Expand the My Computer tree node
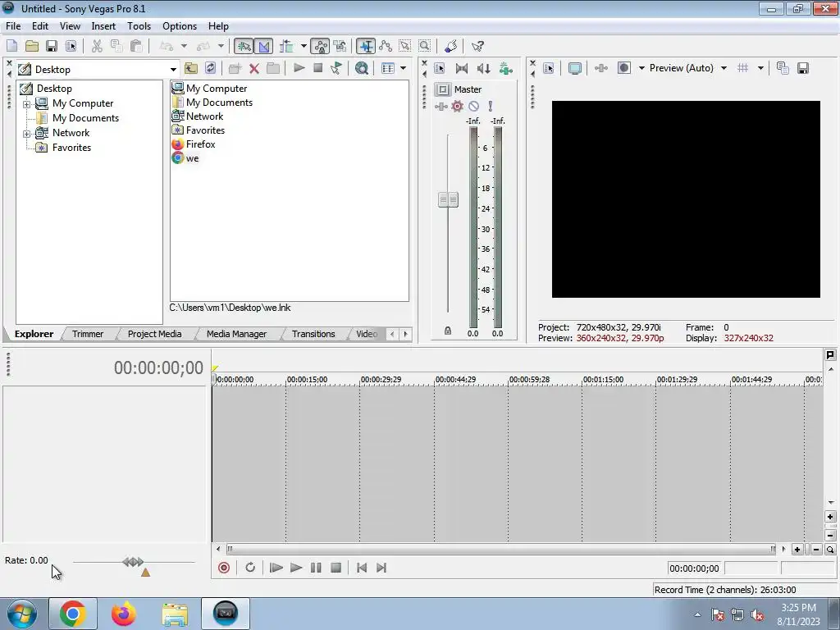The height and width of the screenshot is (630, 840). (x=26, y=104)
